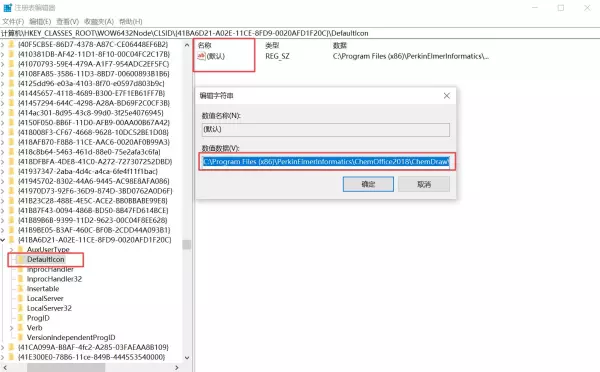600x372 pixels.
Task: Select the AuxUserType key label
Action: coord(48,250)
